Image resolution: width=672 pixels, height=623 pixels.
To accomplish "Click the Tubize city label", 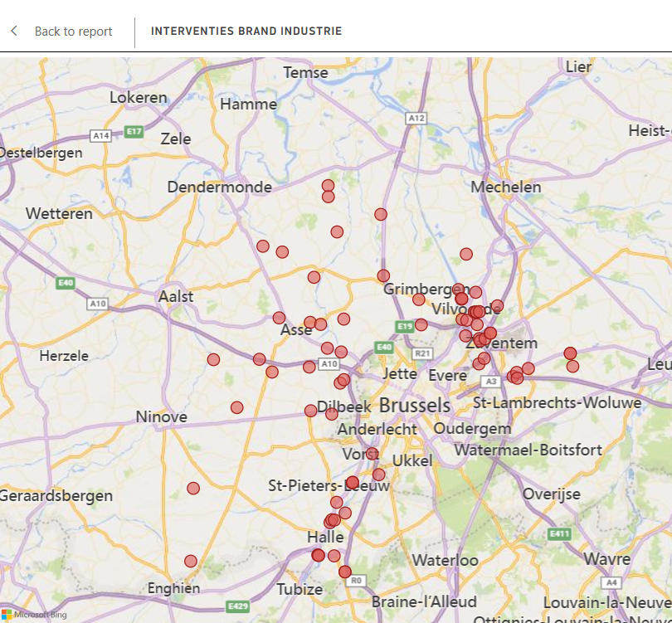I will pyautogui.click(x=299, y=590).
